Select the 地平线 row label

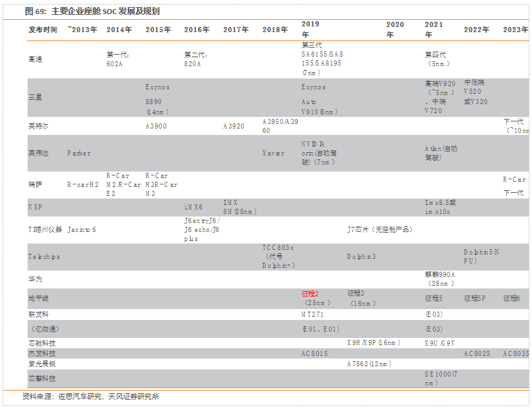39,299
